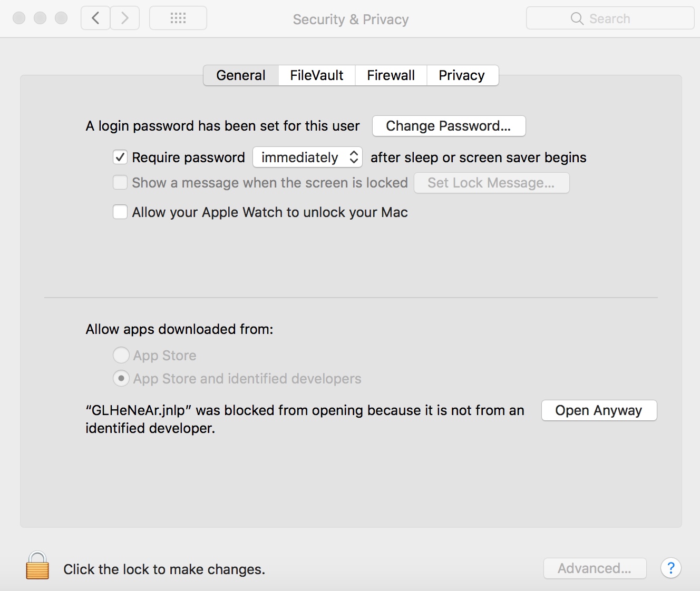This screenshot has width=700, height=591.
Task: Open the Advanced settings button
Action: coord(595,568)
